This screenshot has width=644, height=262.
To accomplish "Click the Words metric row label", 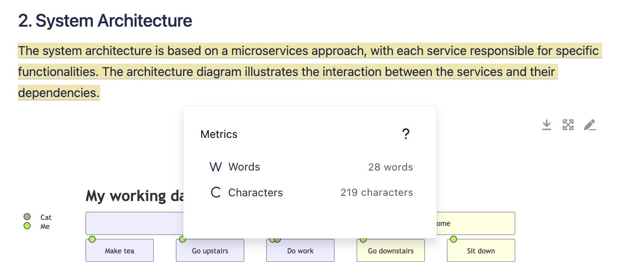I will click(244, 167).
